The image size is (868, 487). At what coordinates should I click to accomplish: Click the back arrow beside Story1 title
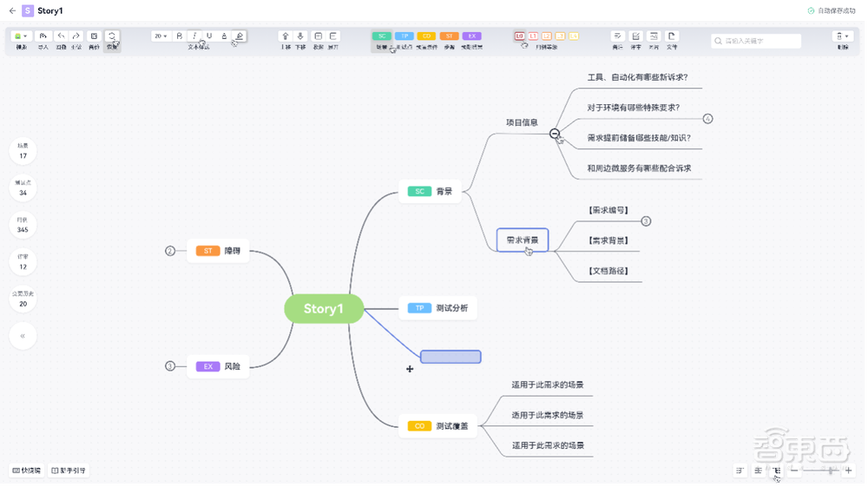tap(12, 10)
